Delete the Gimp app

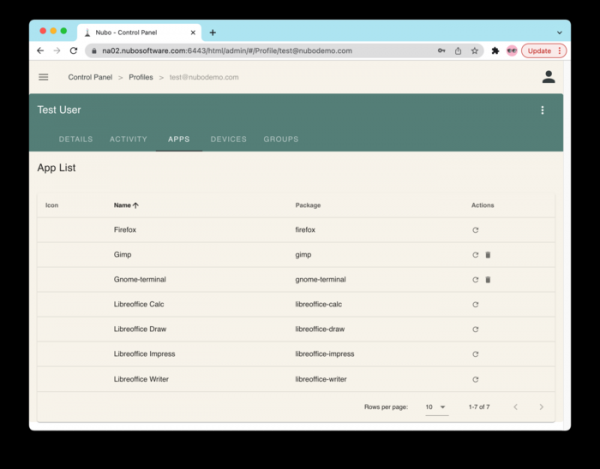(488, 255)
